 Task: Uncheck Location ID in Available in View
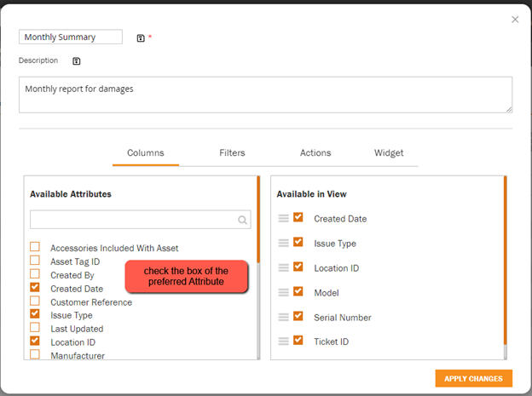(x=298, y=267)
